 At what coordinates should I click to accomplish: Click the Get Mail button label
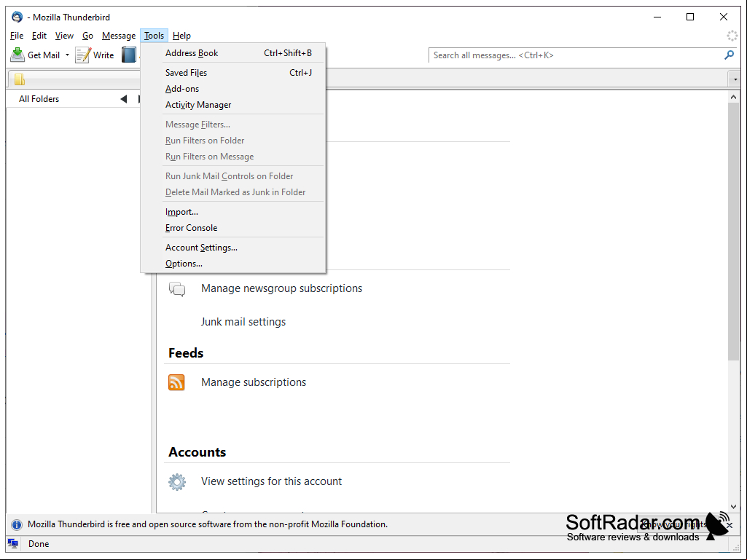point(44,55)
